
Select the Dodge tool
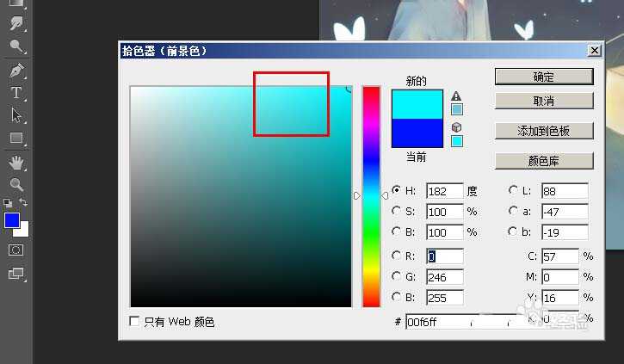click(x=15, y=46)
